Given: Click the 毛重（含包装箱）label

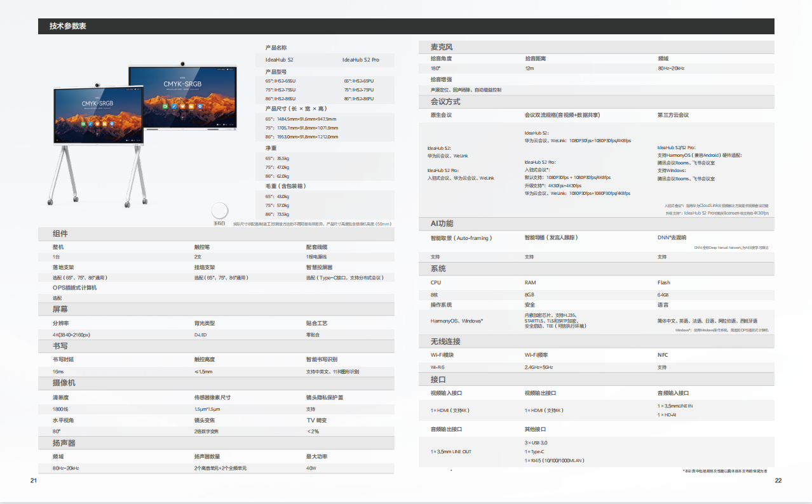Looking at the screenshot, I should point(285,186).
